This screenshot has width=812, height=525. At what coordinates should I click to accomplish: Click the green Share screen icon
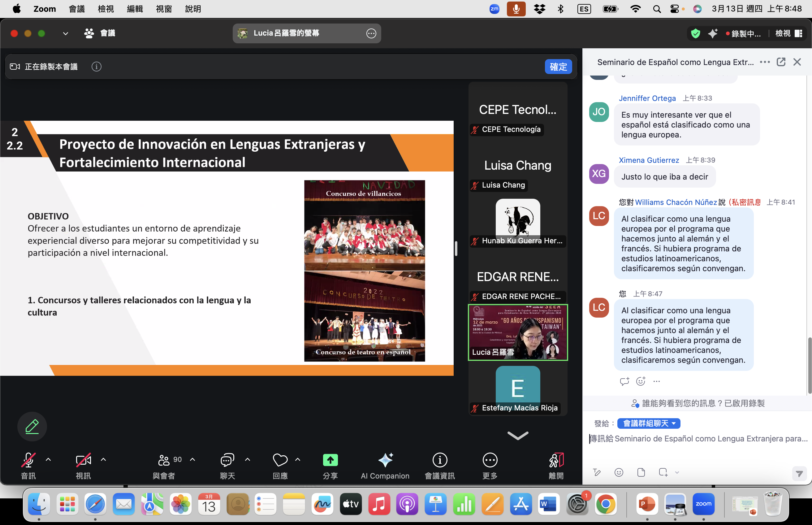click(x=330, y=460)
